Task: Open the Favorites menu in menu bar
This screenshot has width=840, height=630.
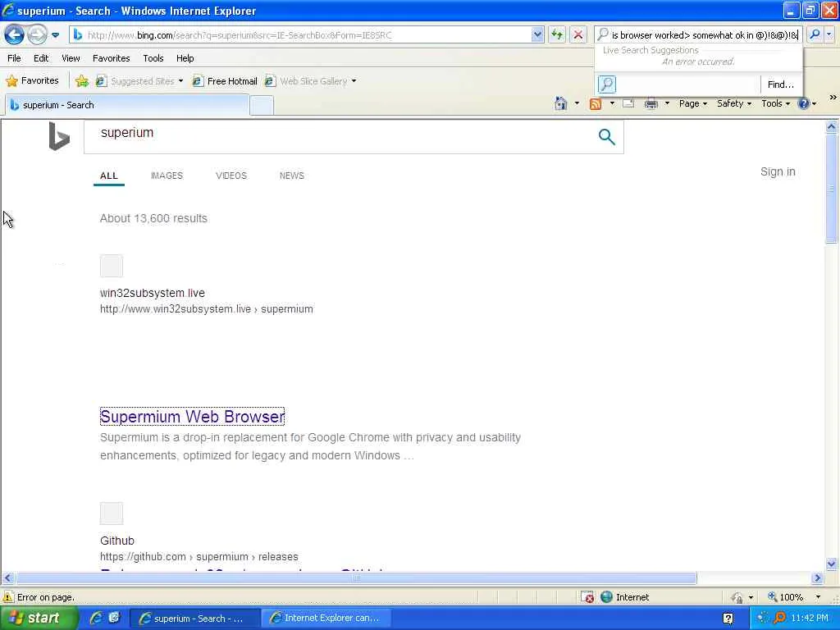Action: (x=111, y=58)
